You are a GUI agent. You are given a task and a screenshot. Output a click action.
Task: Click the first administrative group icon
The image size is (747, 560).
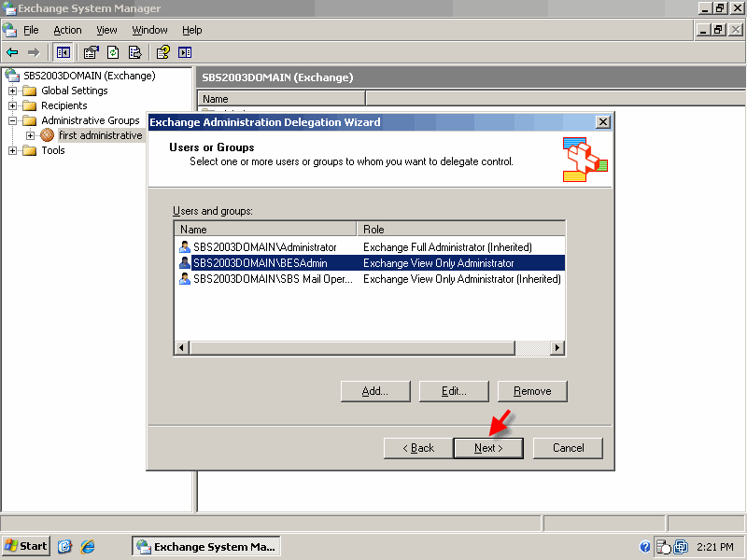(x=48, y=135)
